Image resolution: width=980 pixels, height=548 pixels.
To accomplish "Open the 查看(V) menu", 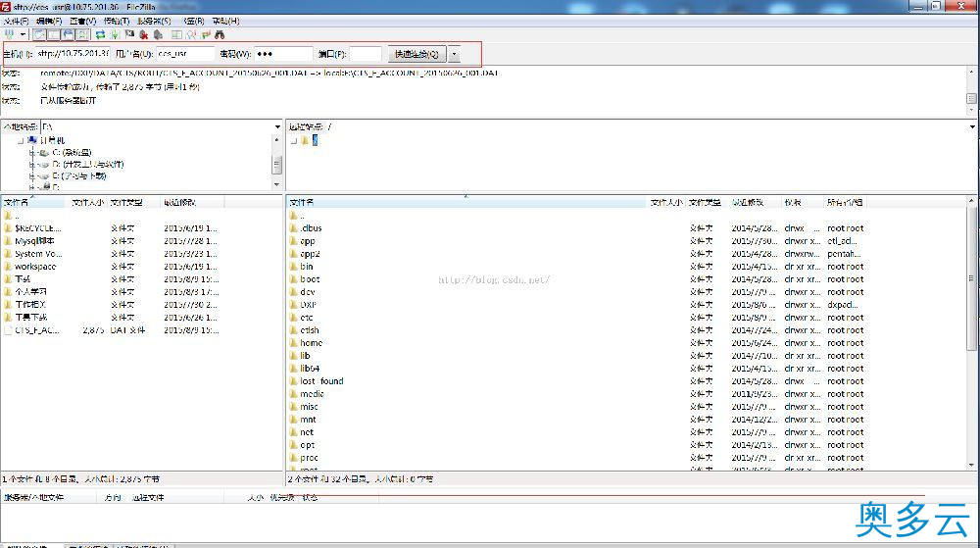I will click(83, 22).
